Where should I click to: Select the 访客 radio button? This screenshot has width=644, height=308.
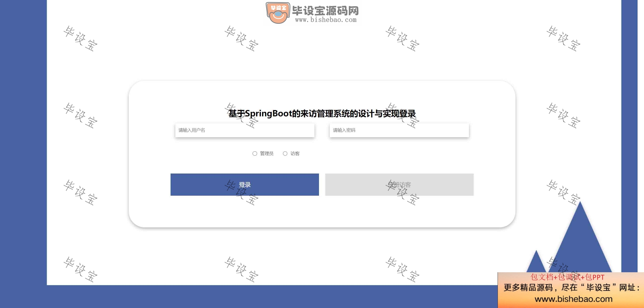(x=285, y=153)
